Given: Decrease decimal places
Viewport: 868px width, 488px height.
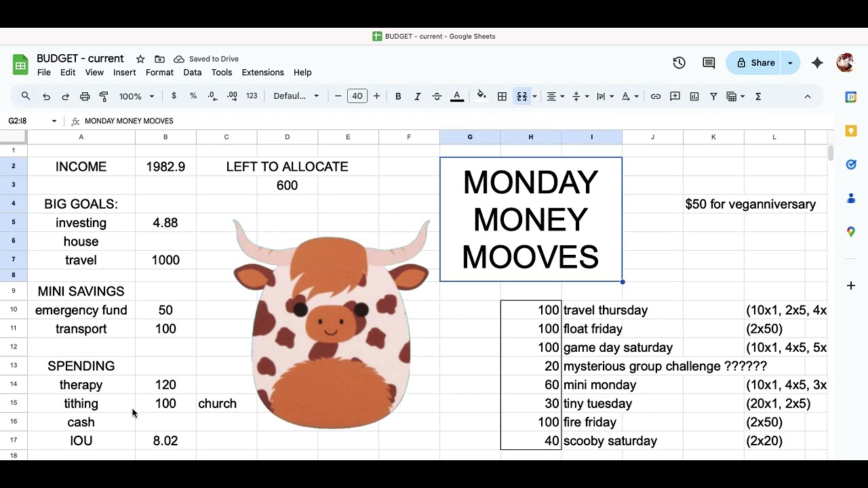Looking at the screenshot, I should tap(212, 96).
